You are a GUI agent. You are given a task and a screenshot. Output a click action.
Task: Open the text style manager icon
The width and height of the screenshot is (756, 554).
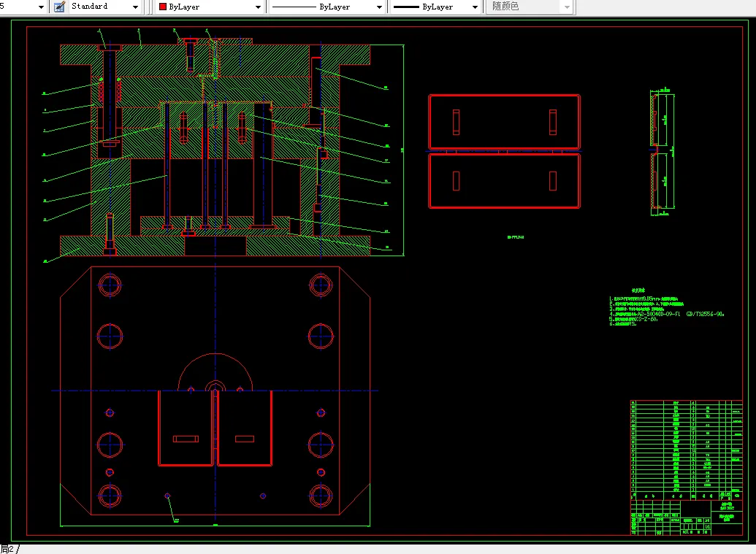tap(59, 7)
